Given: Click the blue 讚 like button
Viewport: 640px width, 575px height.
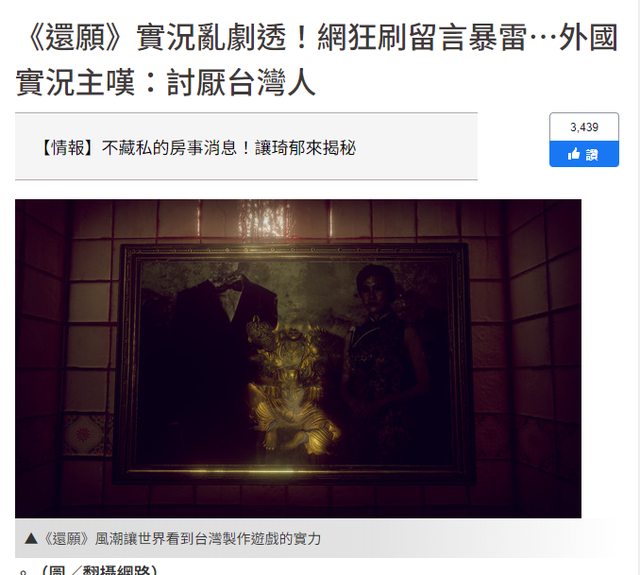Looking at the screenshot, I should (x=584, y=154).
